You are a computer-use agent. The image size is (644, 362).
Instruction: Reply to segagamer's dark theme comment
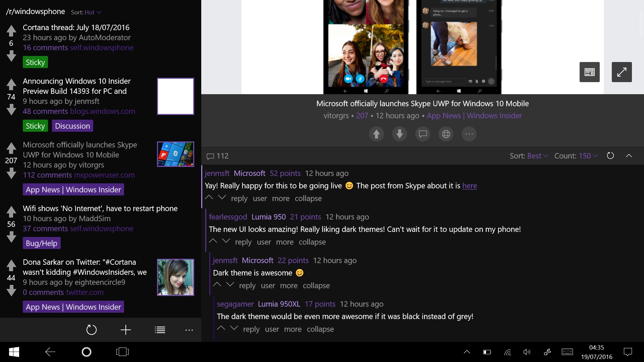[x=251, y=329]
